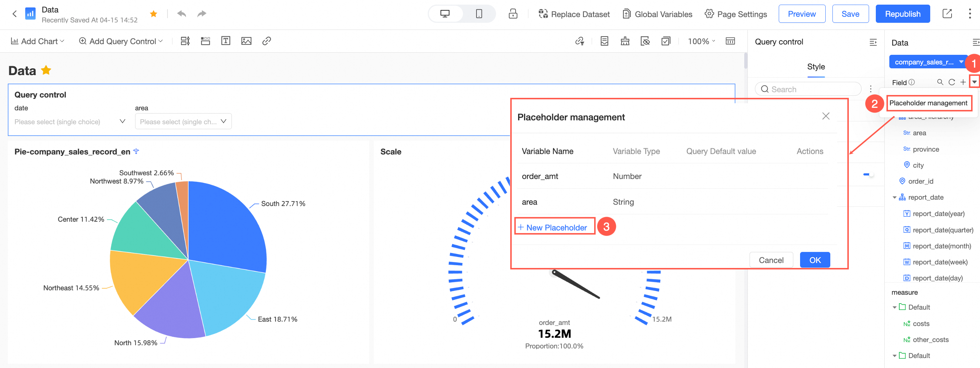The width and height of the screenshot is (980, 368).
Task: Open the lock permissions icon
Action: click(513, 14)
